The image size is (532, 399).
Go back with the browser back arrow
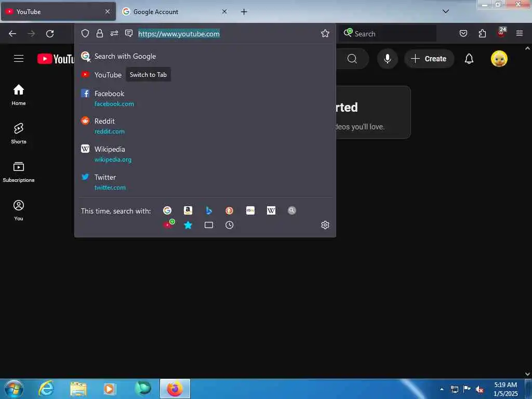point(12,34)
